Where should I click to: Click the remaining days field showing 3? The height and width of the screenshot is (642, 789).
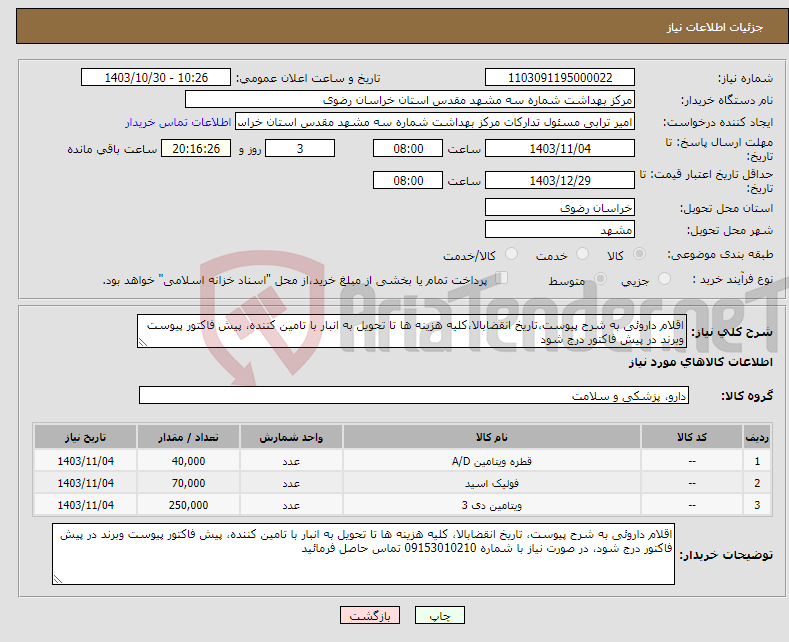tap(300, 148)
